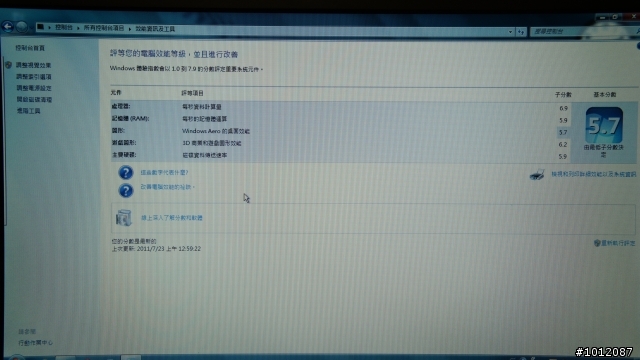Click the shield icon beside 調整視覺效果

coord(9,65)
